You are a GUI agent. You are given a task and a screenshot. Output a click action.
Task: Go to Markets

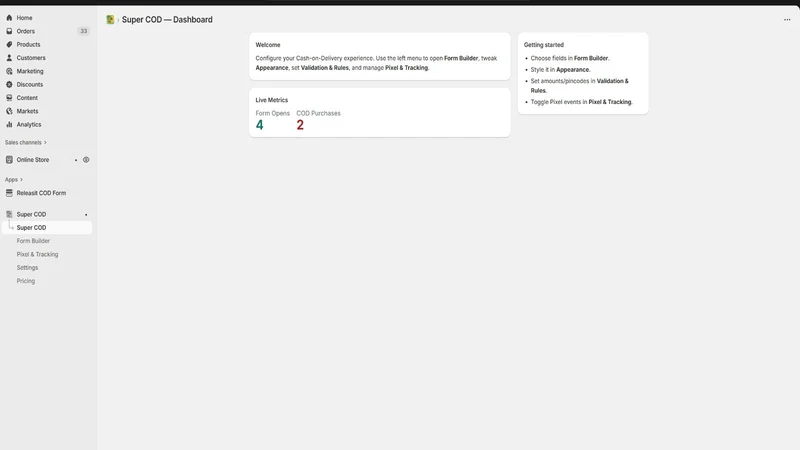(27, 111)
